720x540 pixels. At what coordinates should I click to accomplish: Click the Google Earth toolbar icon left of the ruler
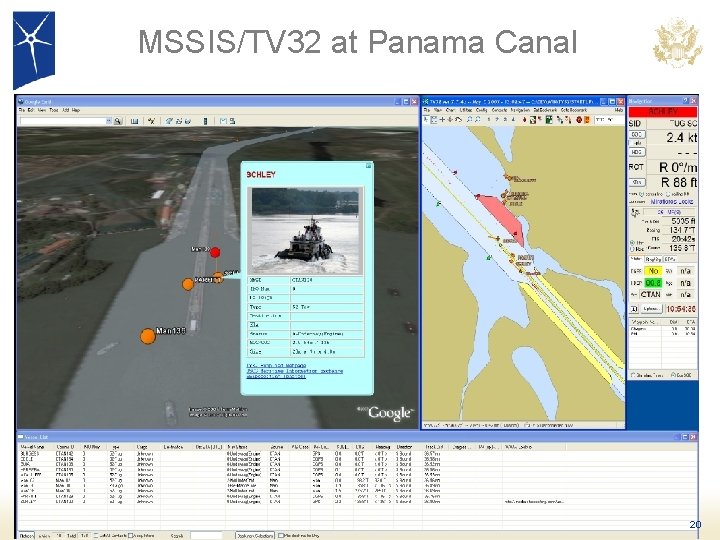(x=187, y=121)
